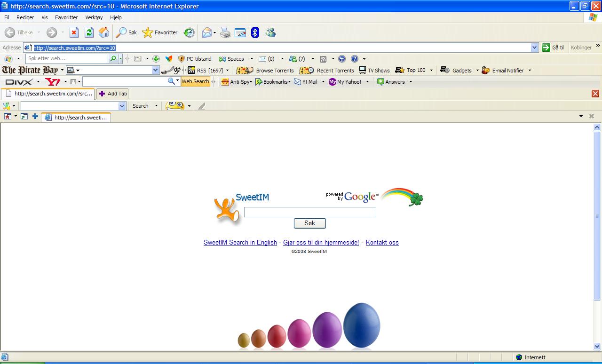602x364 pixels.
Task: Open the Favoritter menu
Action: (66, 17)
